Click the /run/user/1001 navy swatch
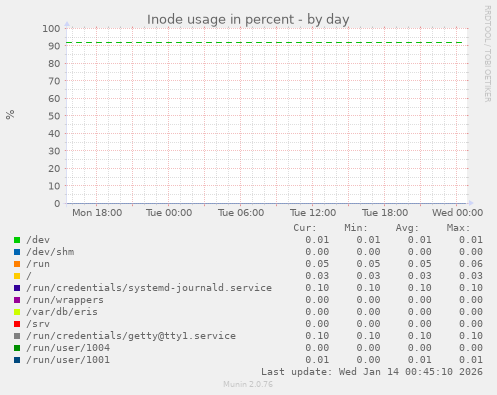497x395 pixels. tap(17, 360)
